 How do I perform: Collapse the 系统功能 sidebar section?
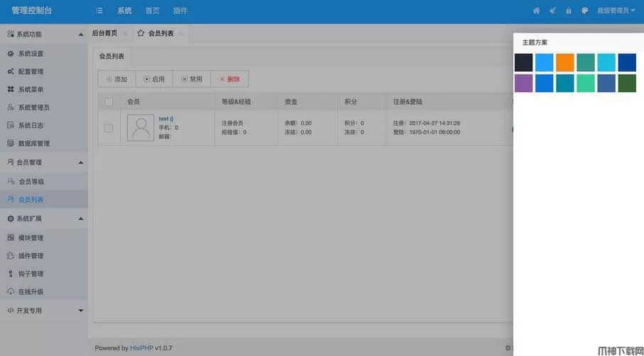[x=80, y=34]
